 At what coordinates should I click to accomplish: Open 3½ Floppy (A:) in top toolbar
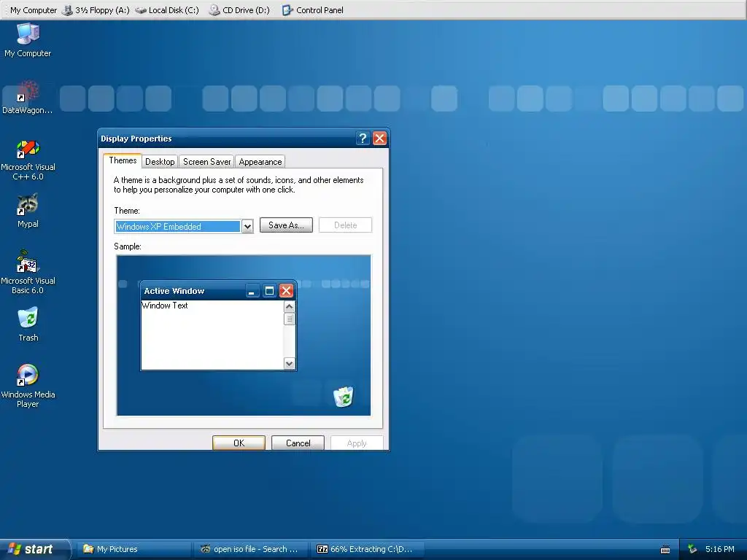coord(96,10)
